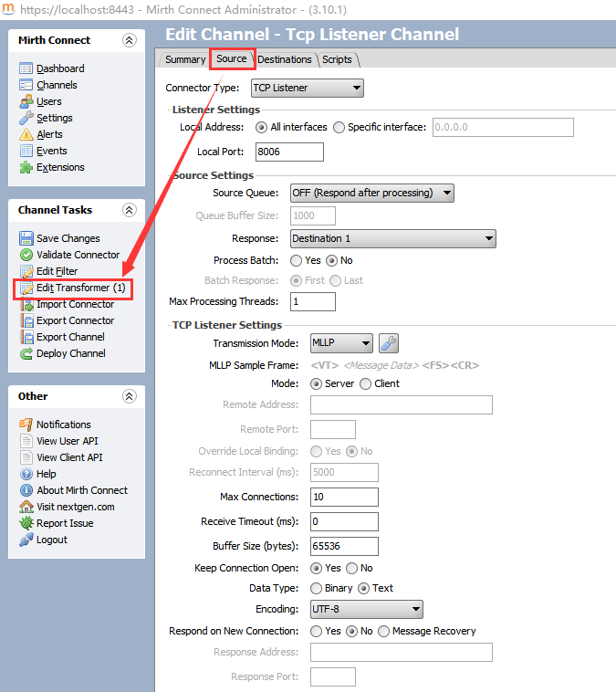Click the Receive Timeout (ms) field
Viewport: 616px width, 692px height.
[344, 521]
